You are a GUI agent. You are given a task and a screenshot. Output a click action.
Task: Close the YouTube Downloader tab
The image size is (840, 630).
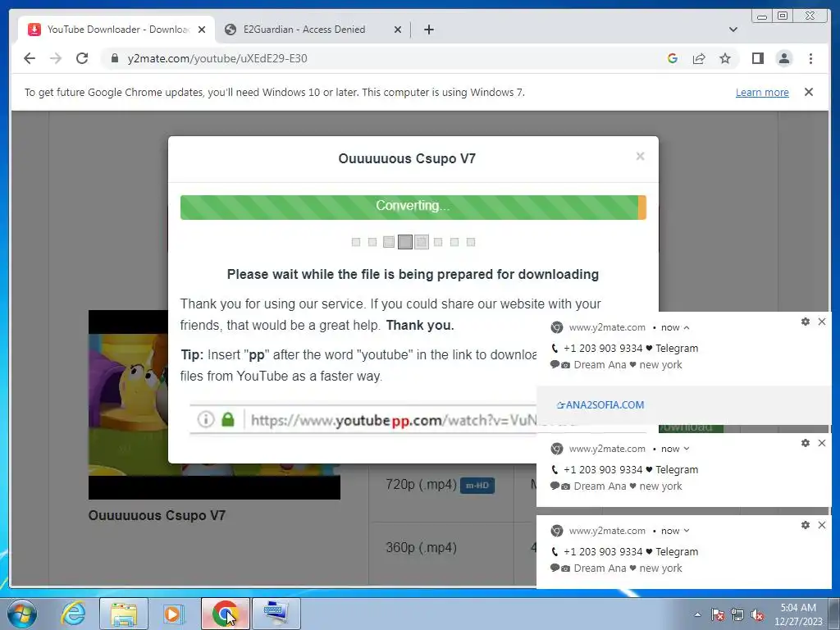tap(202, 30)
